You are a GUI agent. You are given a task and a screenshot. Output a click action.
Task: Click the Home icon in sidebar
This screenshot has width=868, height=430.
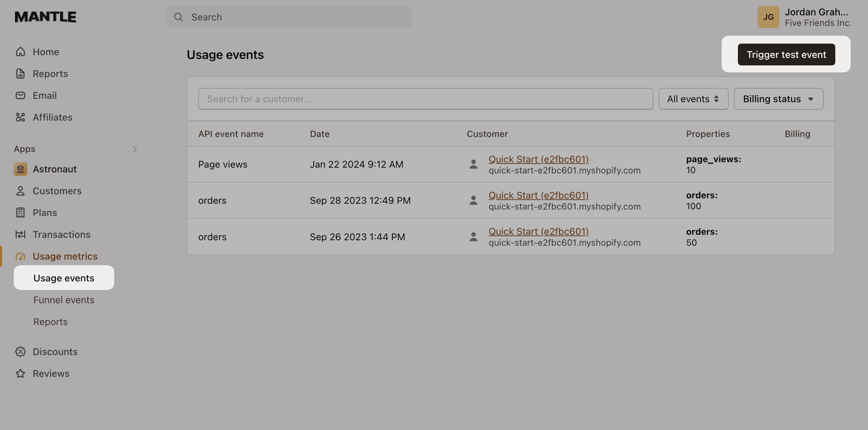[20, 51]
